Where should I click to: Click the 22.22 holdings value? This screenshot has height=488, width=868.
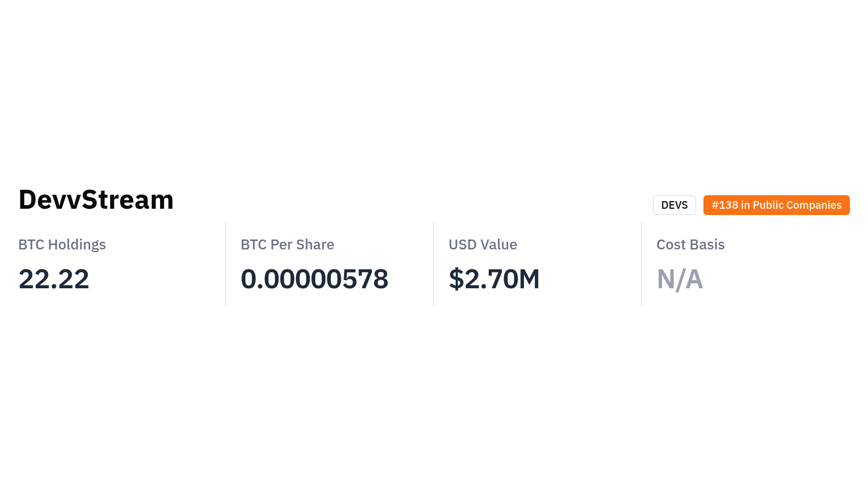click(54, 279)
